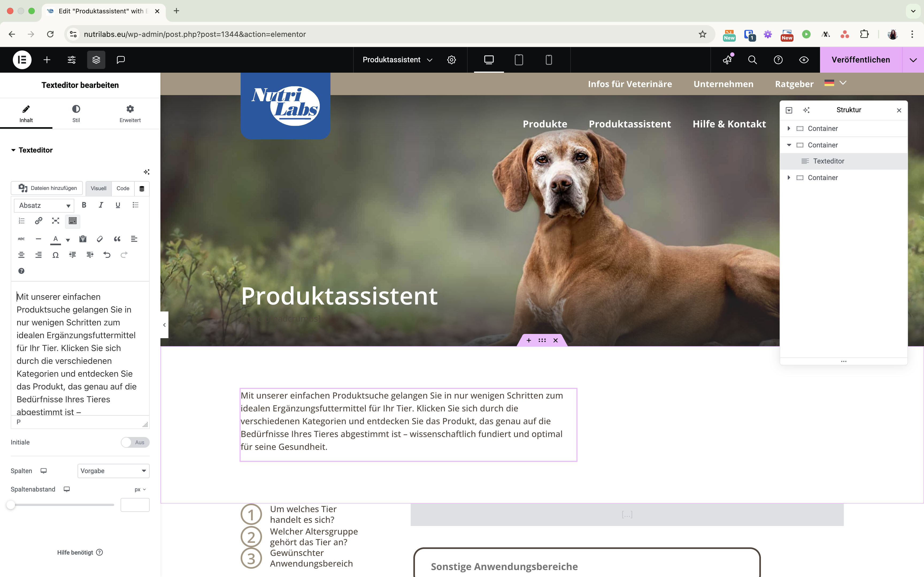Viewport: 924px width, 577px height.
Task: Switch to the Stil tab
Action: [76, 114]
